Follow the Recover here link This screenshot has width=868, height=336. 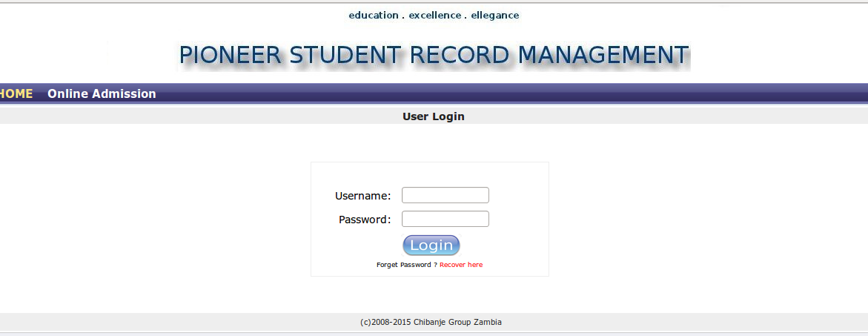point(461,265)
